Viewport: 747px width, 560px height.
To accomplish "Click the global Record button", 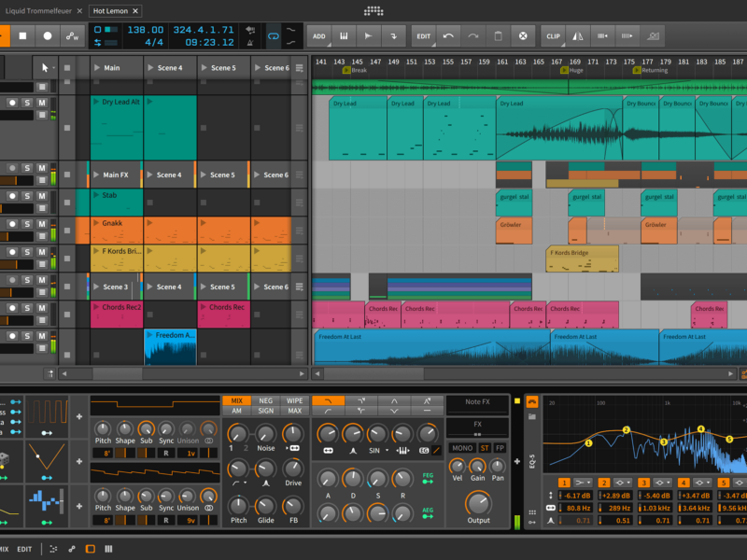I will 48,36.
